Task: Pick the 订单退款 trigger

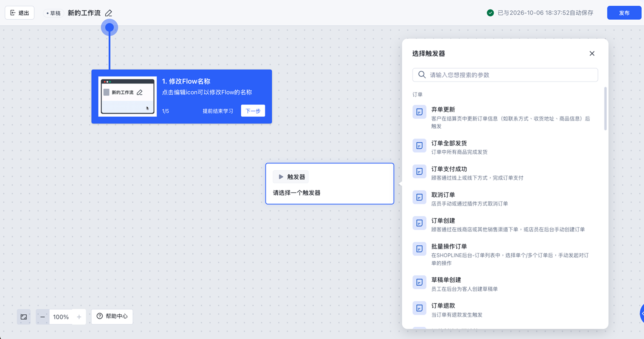Action: 505,309
